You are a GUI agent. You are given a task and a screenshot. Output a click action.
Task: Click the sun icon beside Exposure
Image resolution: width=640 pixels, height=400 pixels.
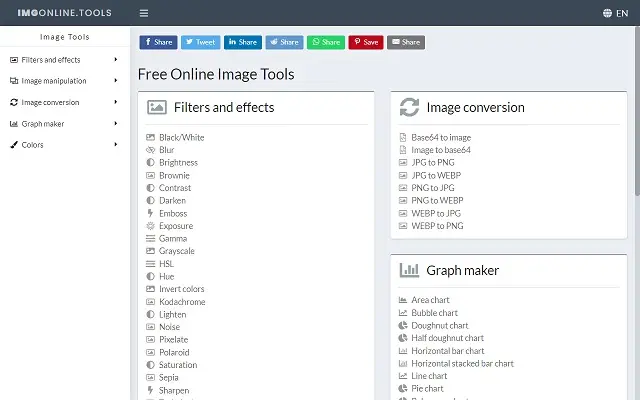150,226
